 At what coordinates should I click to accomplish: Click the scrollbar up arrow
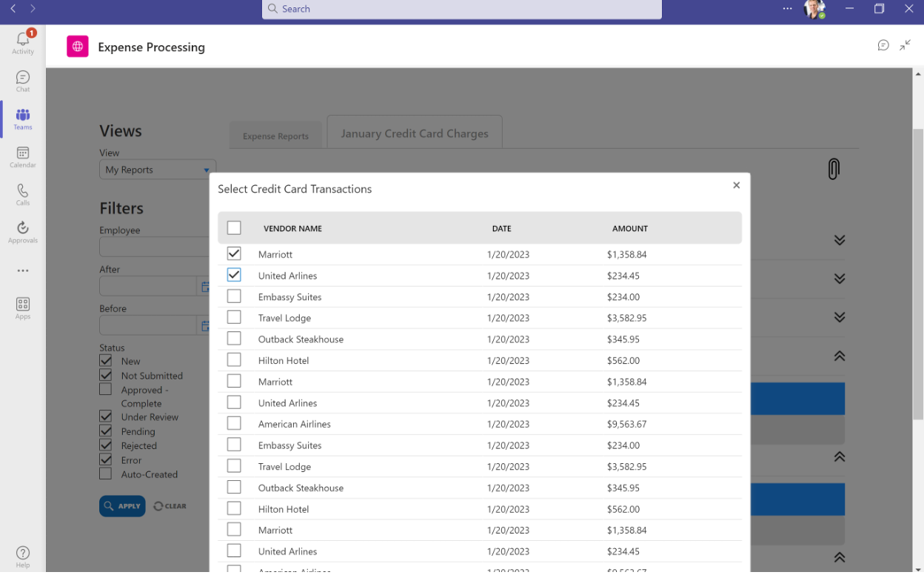click(x=918, y=73)
